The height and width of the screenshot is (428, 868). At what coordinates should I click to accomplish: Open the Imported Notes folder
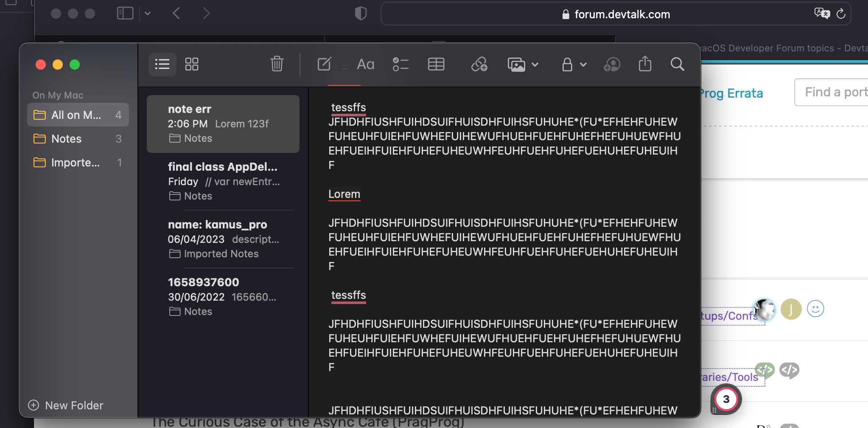click(75, 163)
